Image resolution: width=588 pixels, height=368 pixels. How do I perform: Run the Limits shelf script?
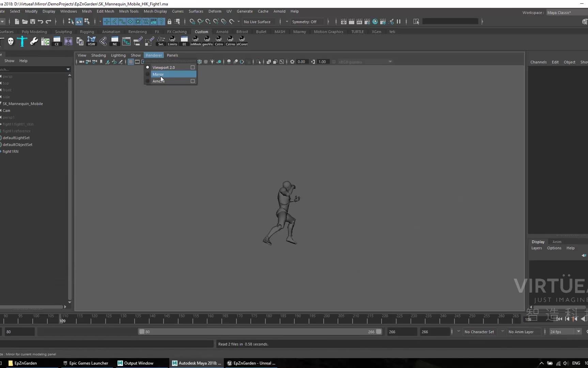tap(173, 41)
